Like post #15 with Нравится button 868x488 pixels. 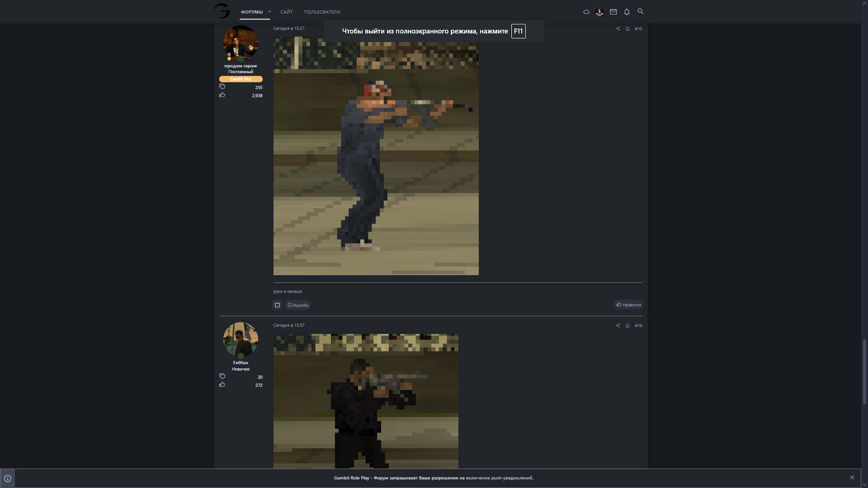(x=628, y=305)
